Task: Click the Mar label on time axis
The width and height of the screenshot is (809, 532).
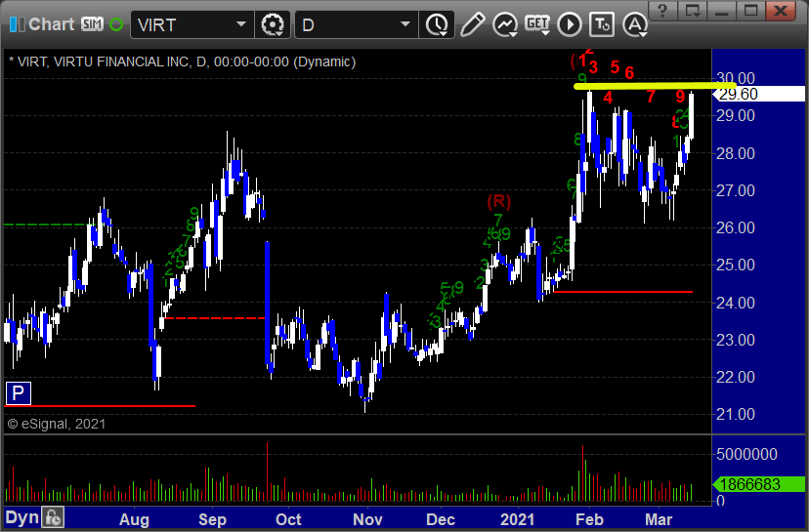Action: tap(659, 519)
